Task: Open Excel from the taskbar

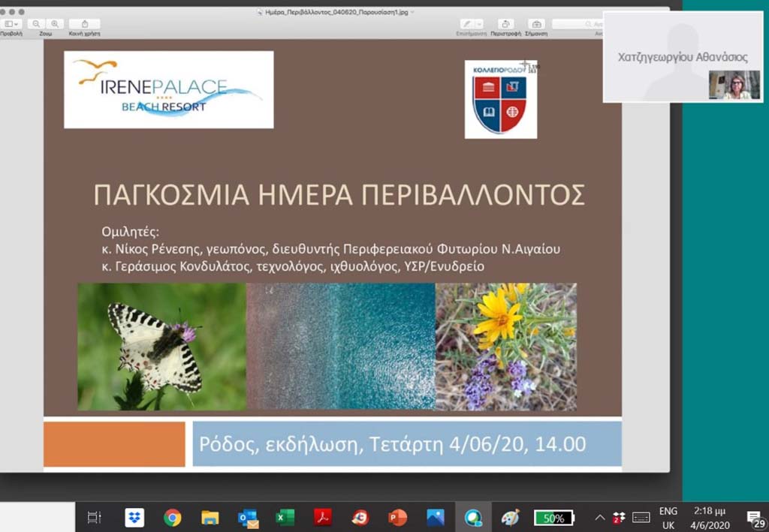Action: [x=285, y=517]
